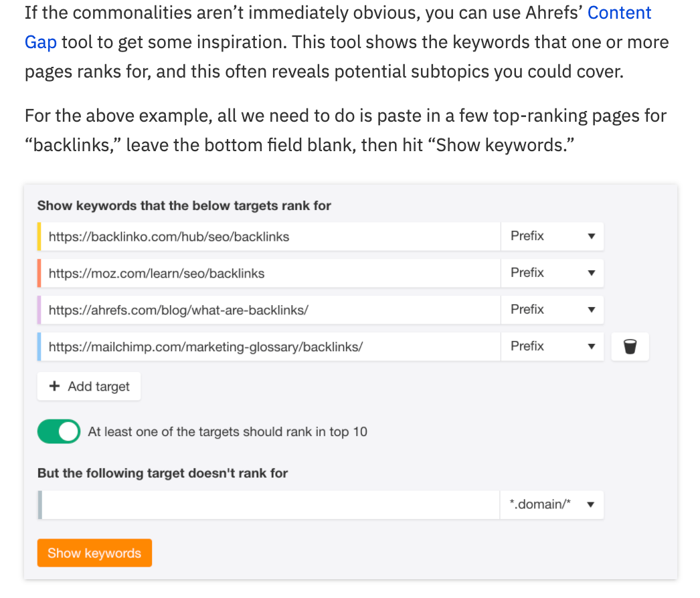Viewport: 700px width, 598px height.
Task: Open the Prefix dropdown for the backlinko URL
Action: pyautogui.click(x=552, y=236)
